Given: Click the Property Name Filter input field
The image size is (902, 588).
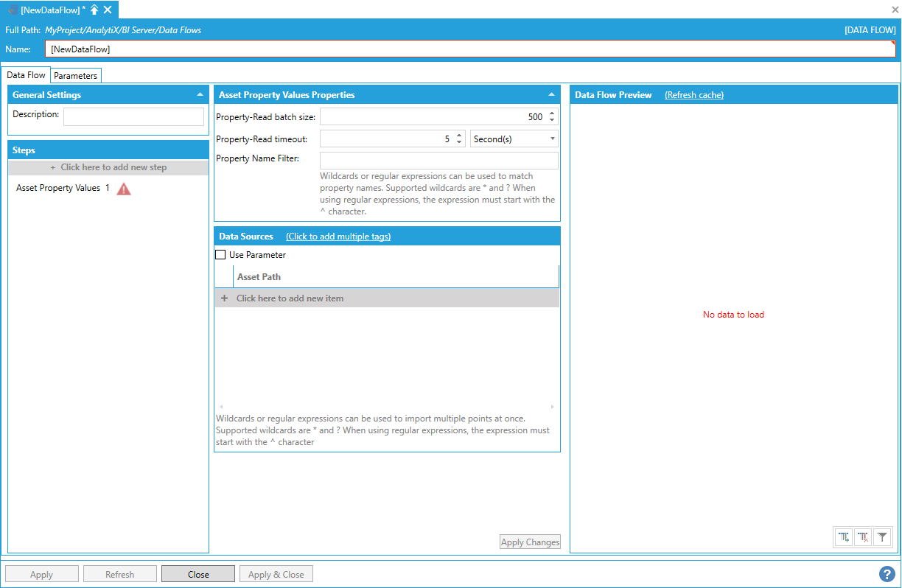Looking at the screenshot, I should click(x=439, y=161).
